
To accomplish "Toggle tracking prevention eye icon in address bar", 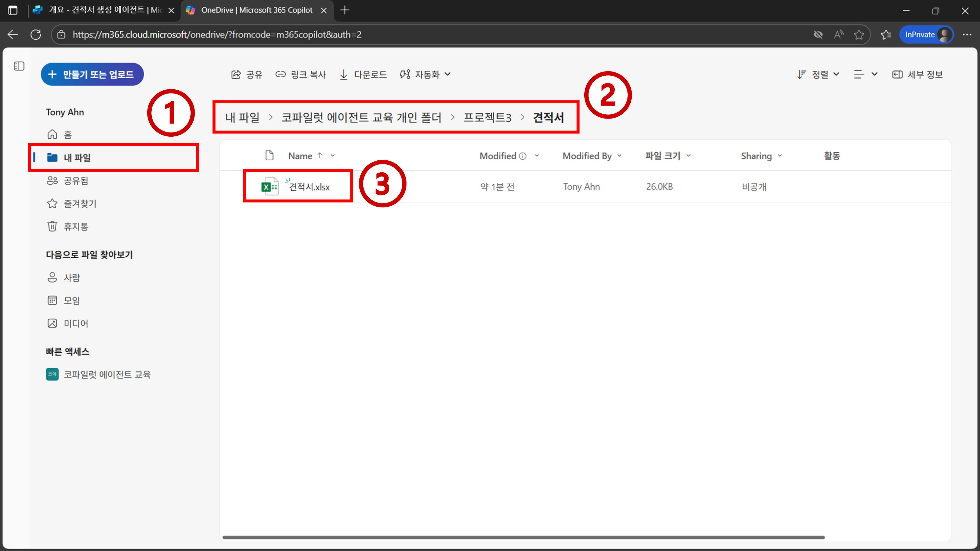I will click(818, 35).
